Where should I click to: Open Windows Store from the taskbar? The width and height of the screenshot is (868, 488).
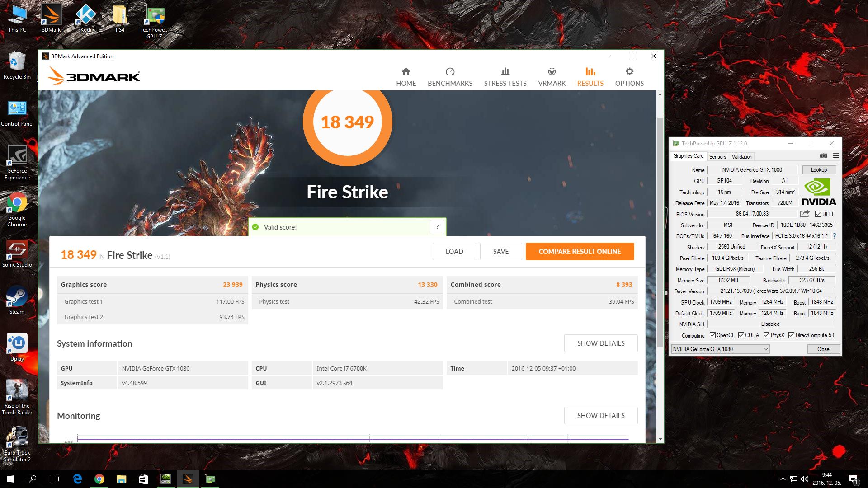click(x=143, y=479)
